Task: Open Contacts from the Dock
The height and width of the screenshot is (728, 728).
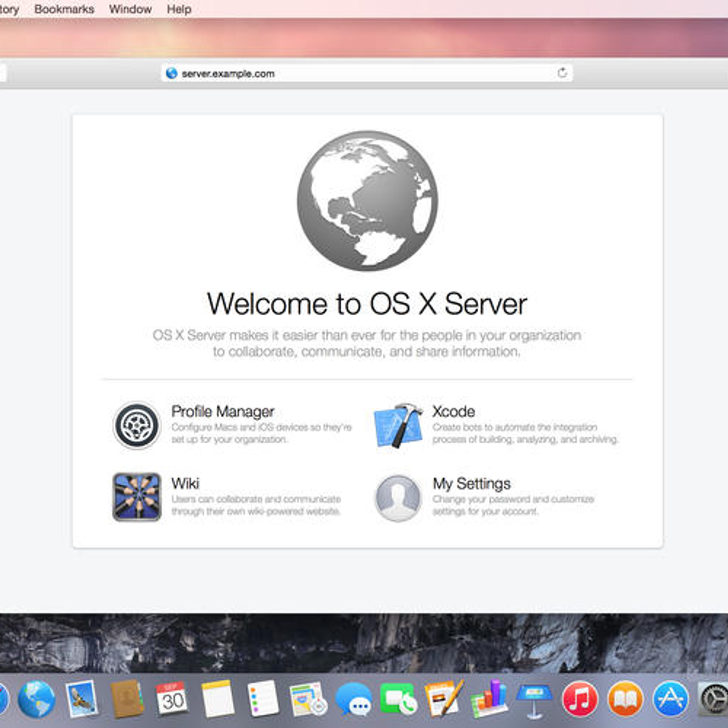Action: (127, 700)
